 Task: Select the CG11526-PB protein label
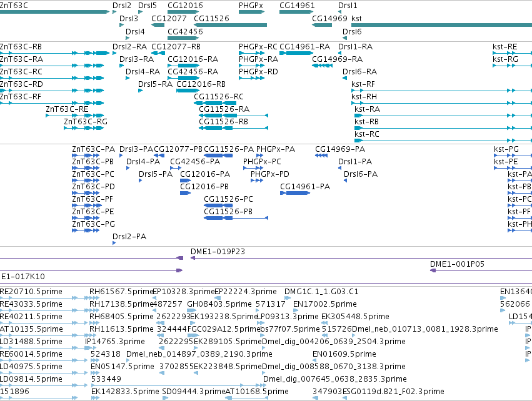(228, 212)
